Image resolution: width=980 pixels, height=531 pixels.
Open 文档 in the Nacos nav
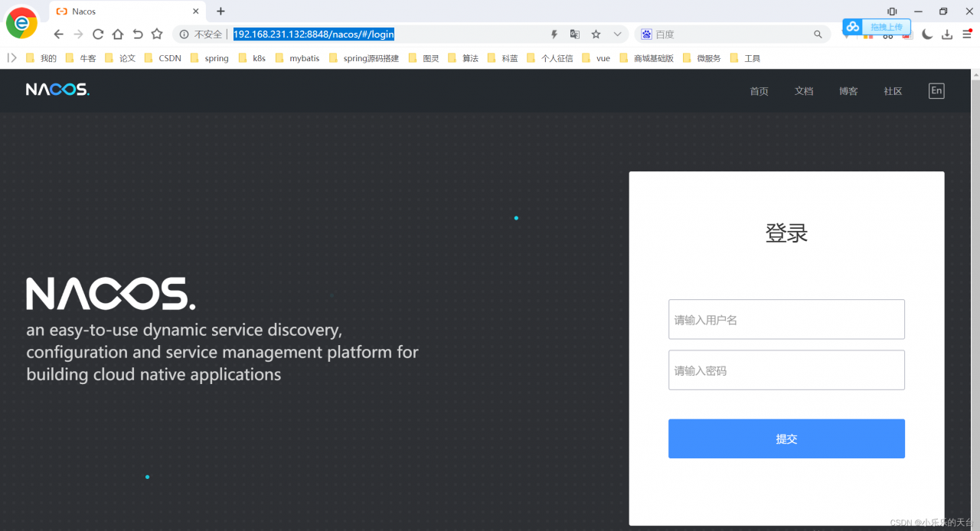[804, 91]
